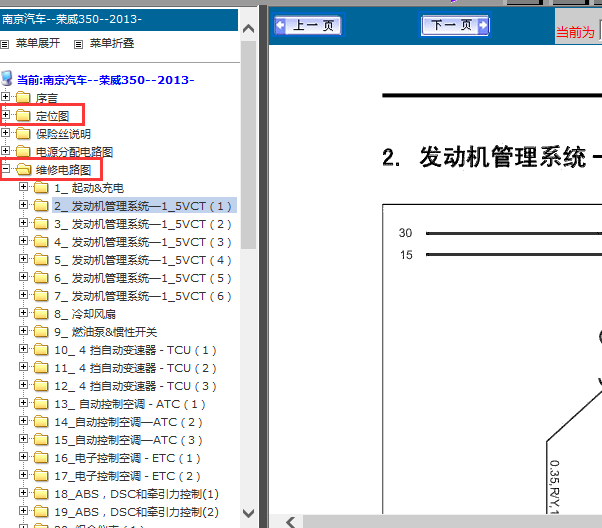Select 保险丝说明 in the tree
The width and height of the screenshot is (602, 528).
pos(63,134)
